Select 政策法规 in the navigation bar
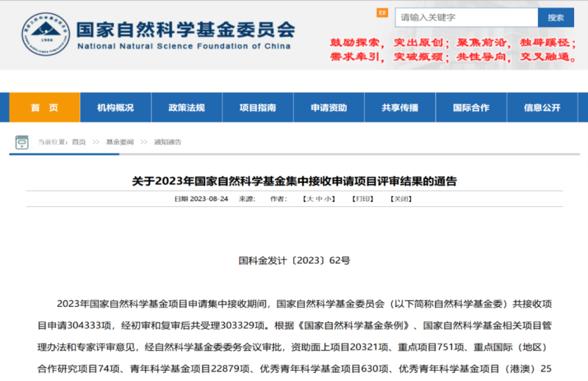 [x=187, y=108]
